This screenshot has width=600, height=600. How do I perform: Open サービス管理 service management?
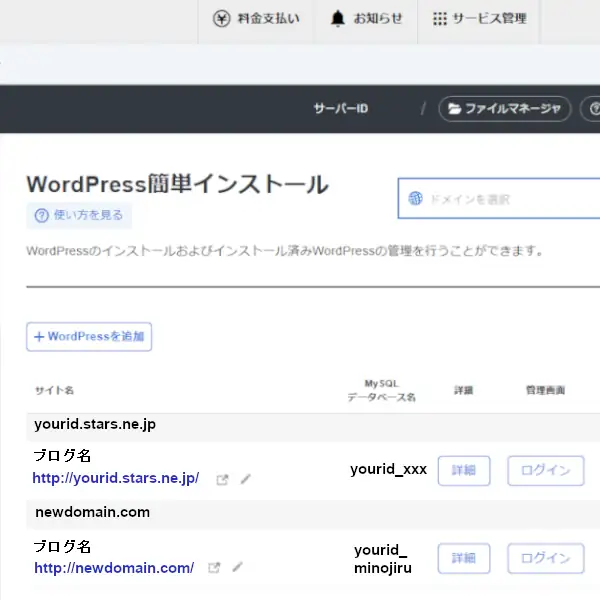479,18
